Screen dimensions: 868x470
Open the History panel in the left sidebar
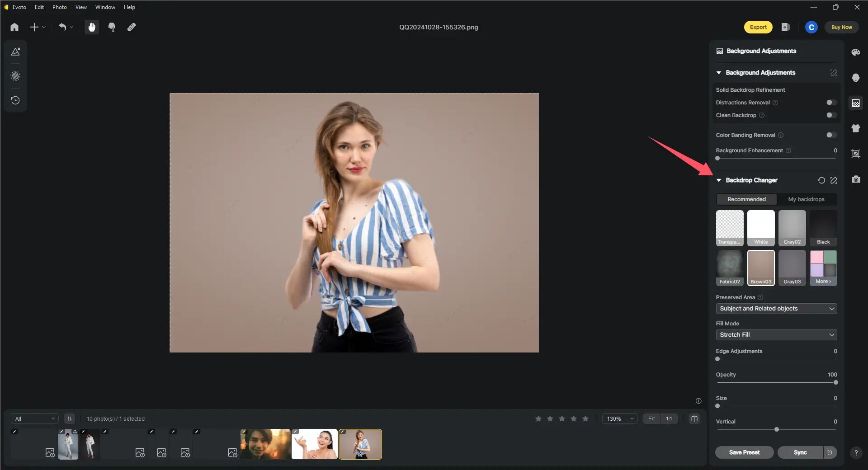(15, 100)
